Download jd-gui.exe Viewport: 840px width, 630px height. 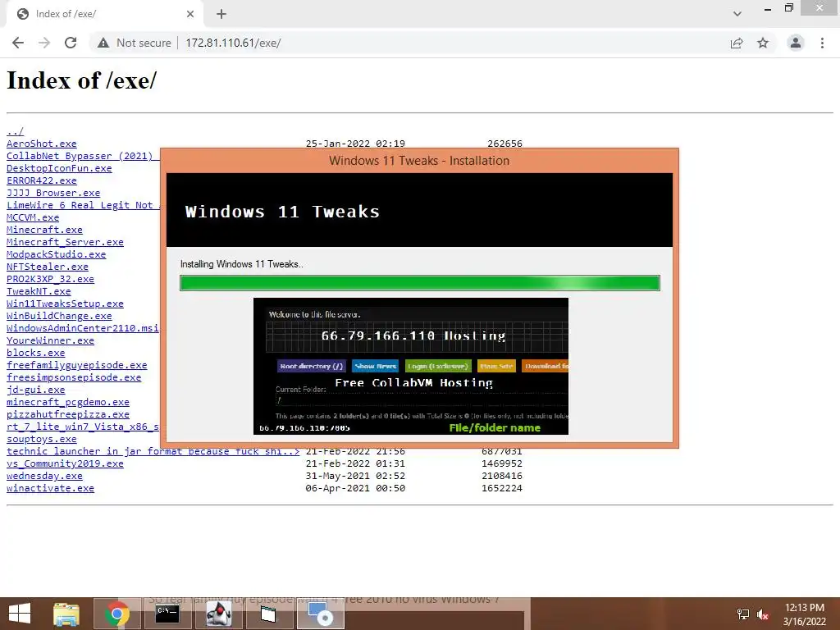tap(35, 390)
